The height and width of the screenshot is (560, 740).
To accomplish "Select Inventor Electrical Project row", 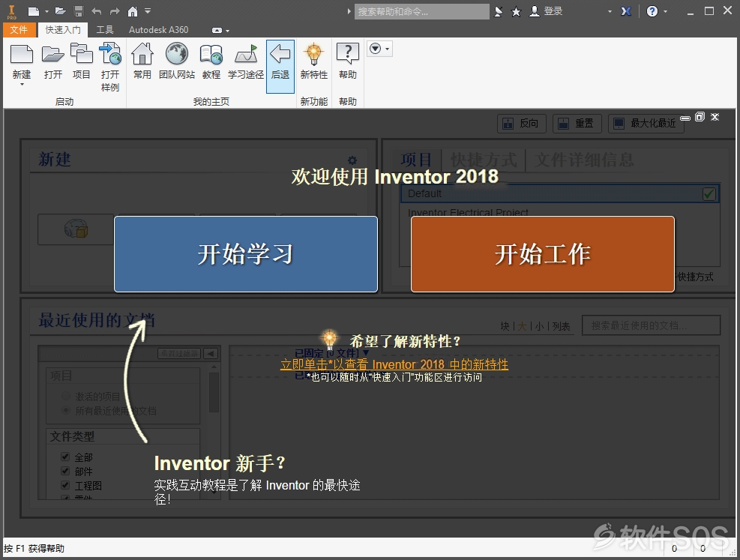I will click(x=560, y=211).
